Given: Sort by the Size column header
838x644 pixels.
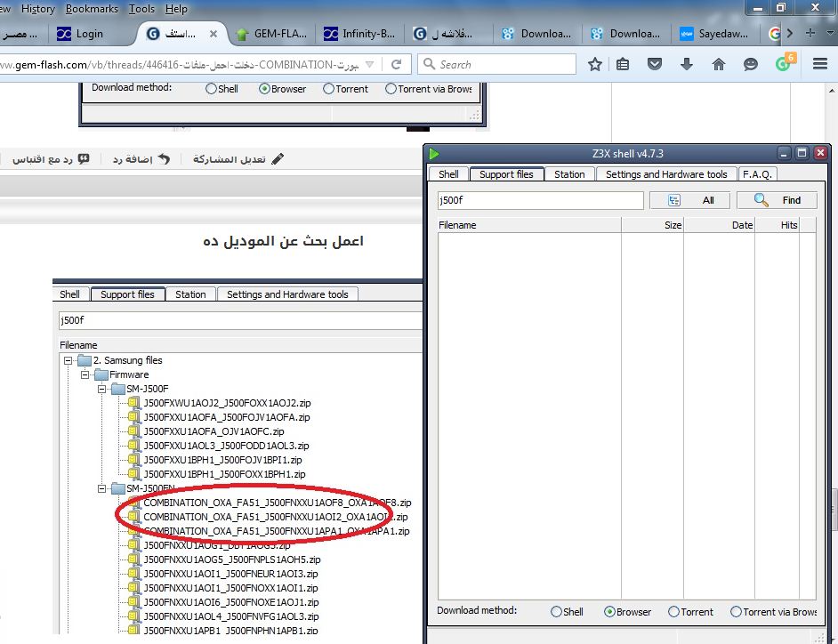Looking at the screenshot, I should 653,225.
